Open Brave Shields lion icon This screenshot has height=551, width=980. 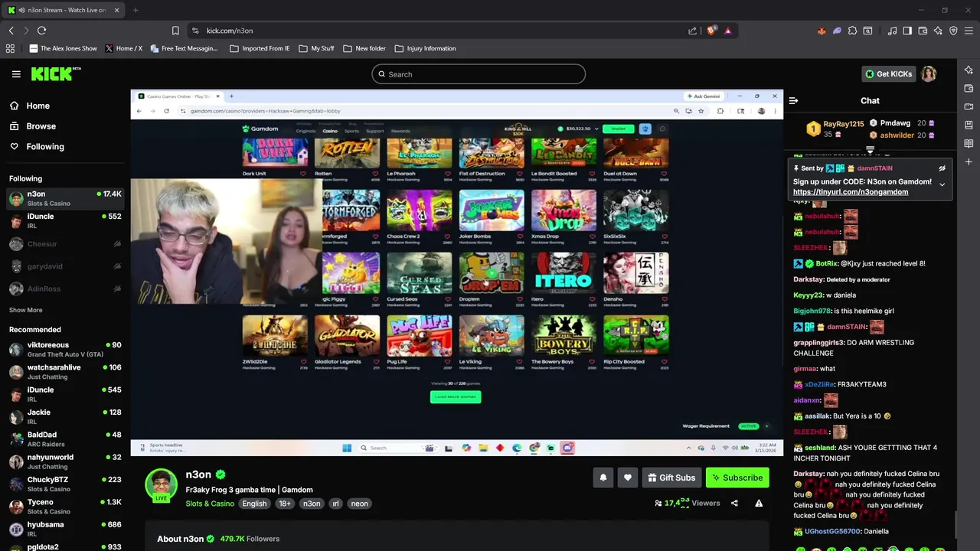tap(711, 31)
